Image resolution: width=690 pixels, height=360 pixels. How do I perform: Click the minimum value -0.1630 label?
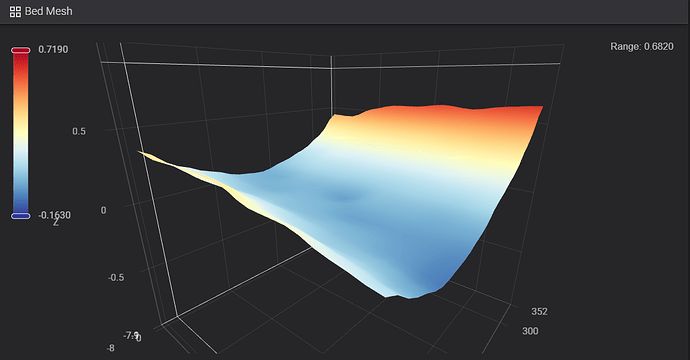(x=54, y=215)
